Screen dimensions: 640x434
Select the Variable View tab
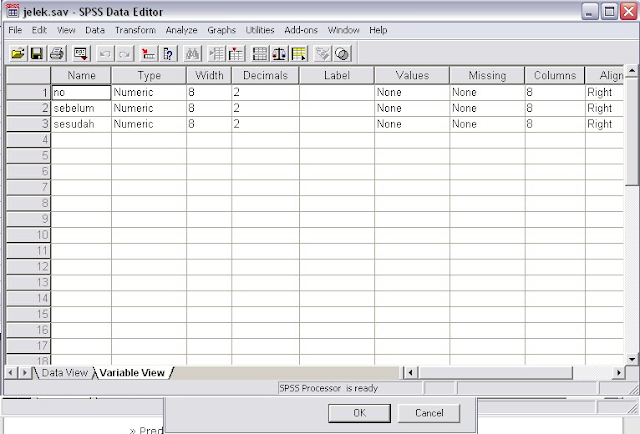132,373
